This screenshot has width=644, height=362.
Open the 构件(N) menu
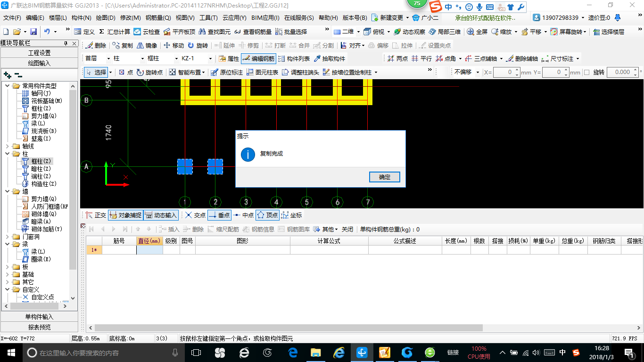click(x=81, y=18)
